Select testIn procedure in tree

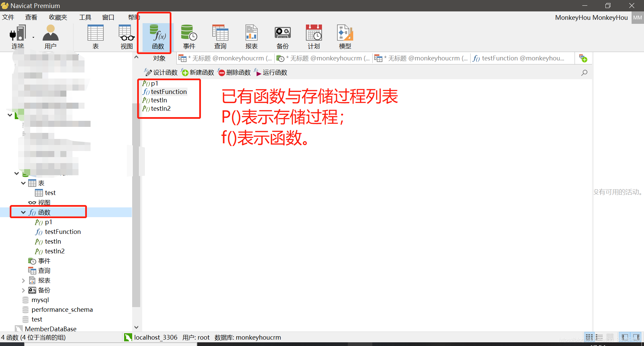point(48,242)
